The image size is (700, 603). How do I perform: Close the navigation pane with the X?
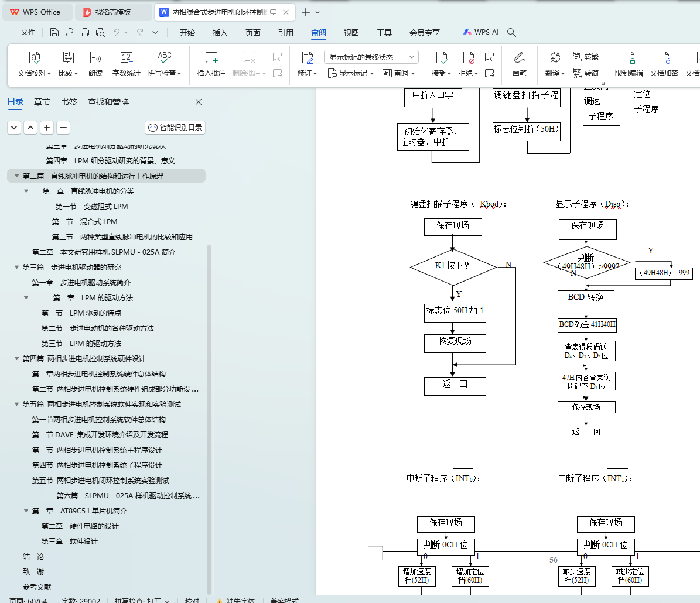(x=199, y=102)
